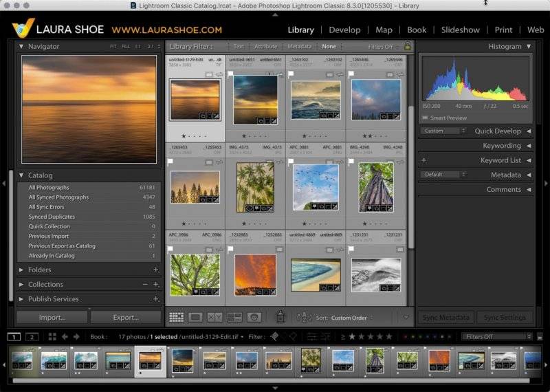Switch to Loupe view in the toolbar
550x392 pixels.
[x=195, y=318]
